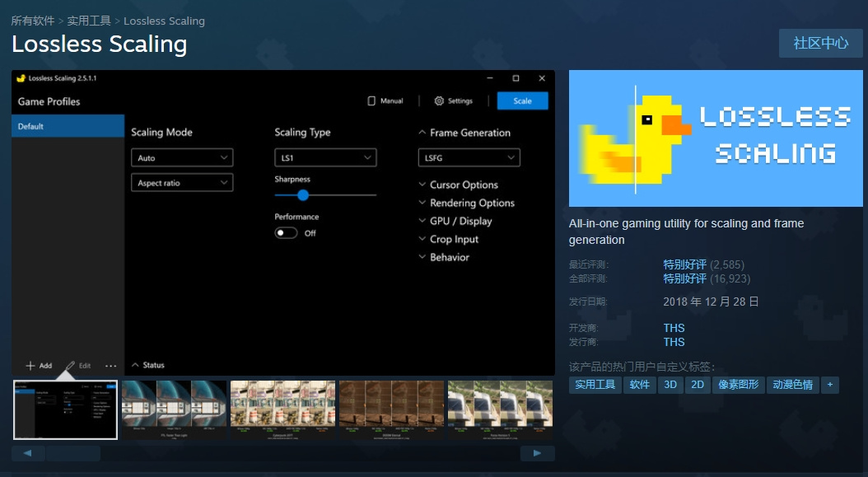Open the three-dots more options menu
This screenshot has height=477, width=868.
pos(110,366)
